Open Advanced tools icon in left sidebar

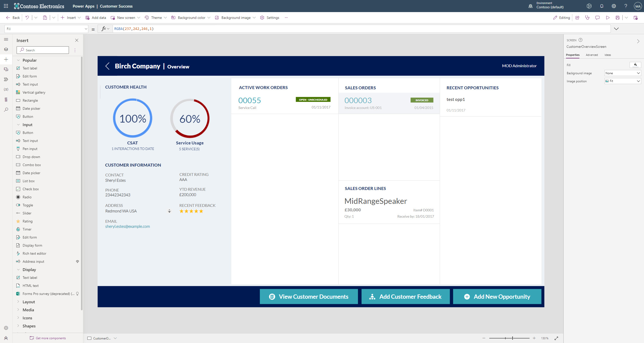click(6, 100)
